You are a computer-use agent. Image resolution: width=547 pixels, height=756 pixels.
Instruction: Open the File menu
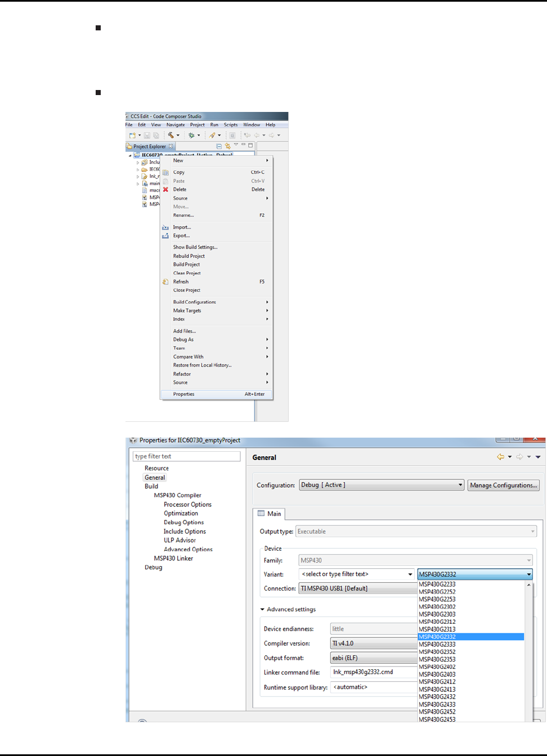point(129,125)
